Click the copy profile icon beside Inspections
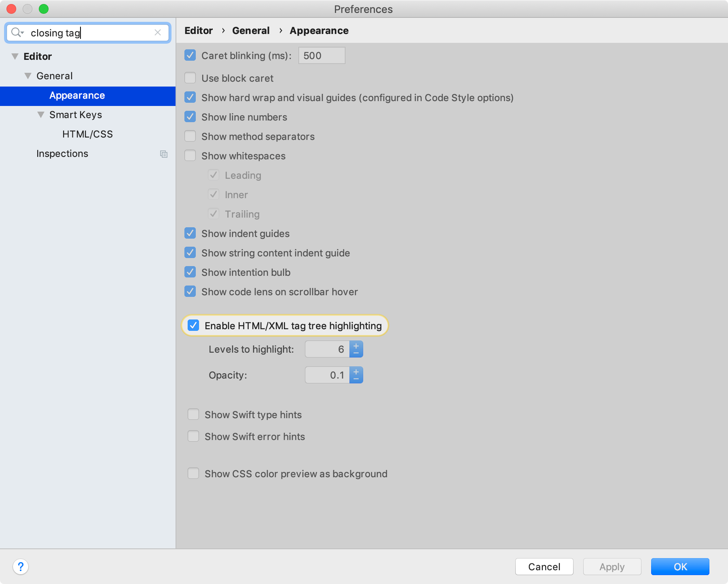 (x=164, y=154)
